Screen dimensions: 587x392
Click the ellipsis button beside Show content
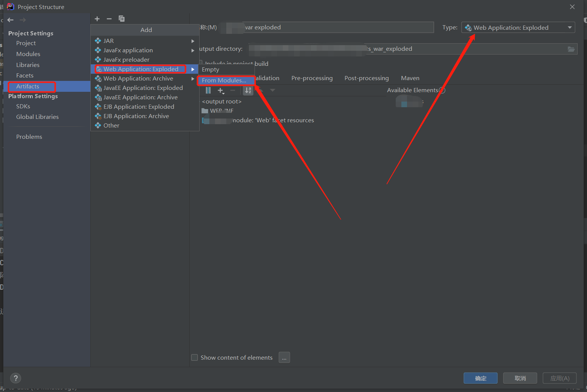pos(284,357)
